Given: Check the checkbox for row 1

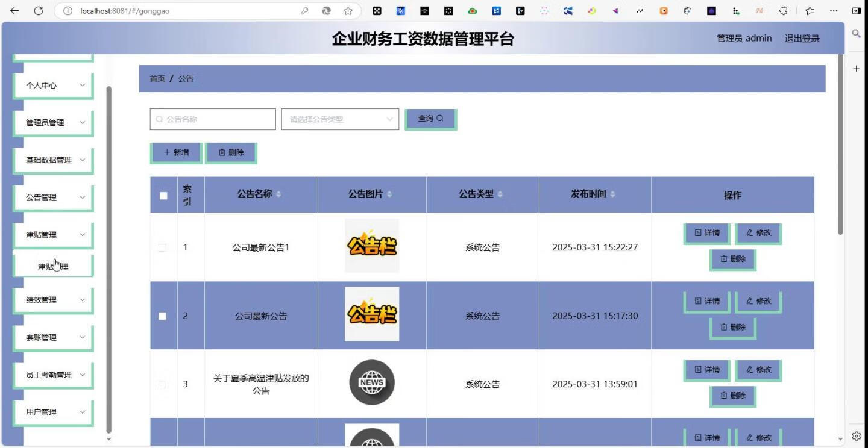Looking at the screenshot, I should (162, 247).
